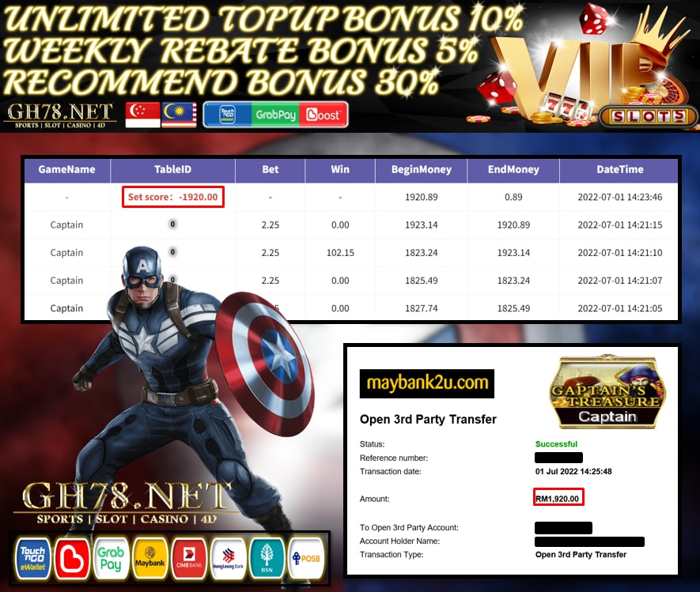Click the EndMoney value "1823.24" in the 14:21:07 row

point(513,281)
